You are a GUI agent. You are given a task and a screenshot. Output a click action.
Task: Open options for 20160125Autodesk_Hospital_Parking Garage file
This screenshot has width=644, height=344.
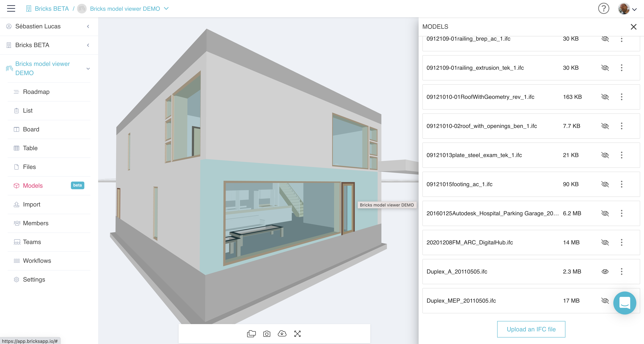[622, 213]
